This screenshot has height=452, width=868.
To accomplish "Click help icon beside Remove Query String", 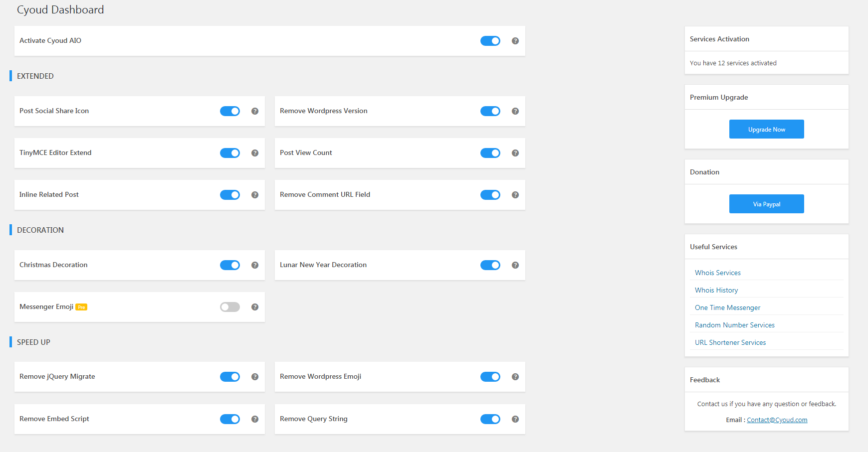I will point(515,419).
